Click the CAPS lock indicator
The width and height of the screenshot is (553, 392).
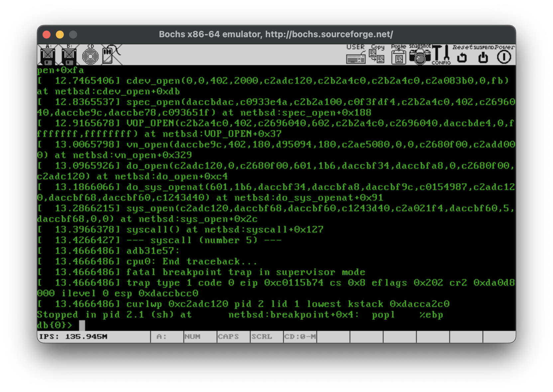(x=234, y=337)
